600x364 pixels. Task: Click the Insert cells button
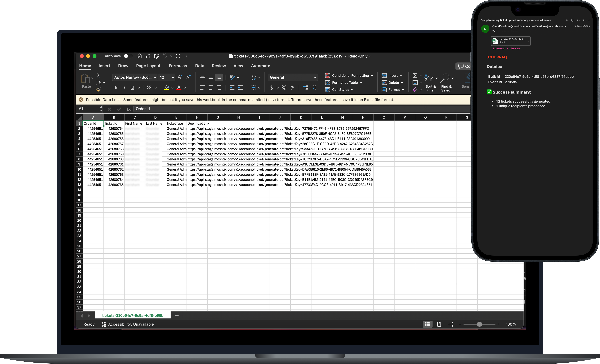pos(392,76)
